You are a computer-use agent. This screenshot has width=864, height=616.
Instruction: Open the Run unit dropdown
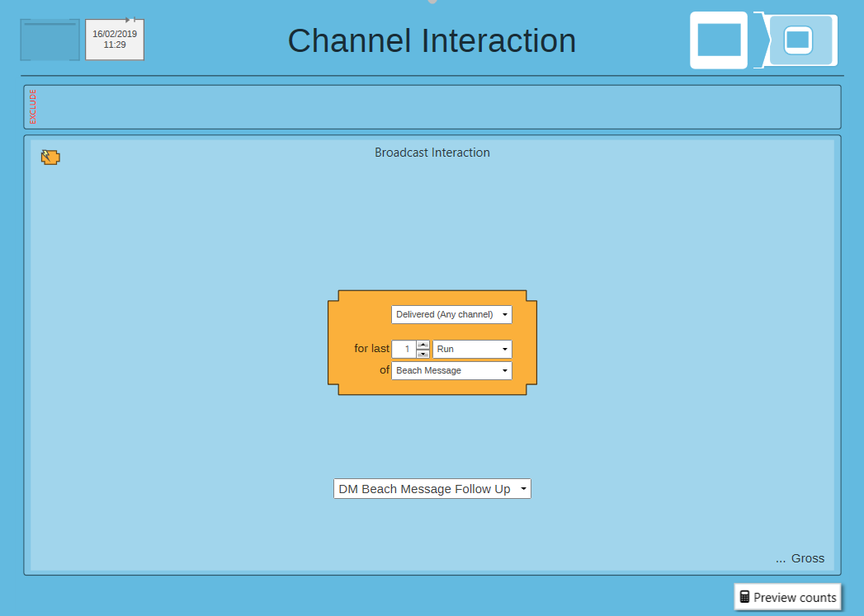[x=472, y=349]
